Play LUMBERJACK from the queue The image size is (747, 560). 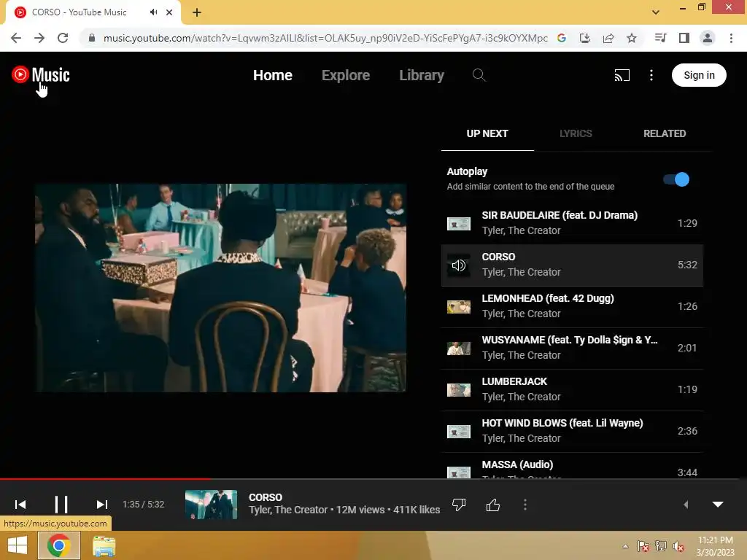[x=572, y=389]
